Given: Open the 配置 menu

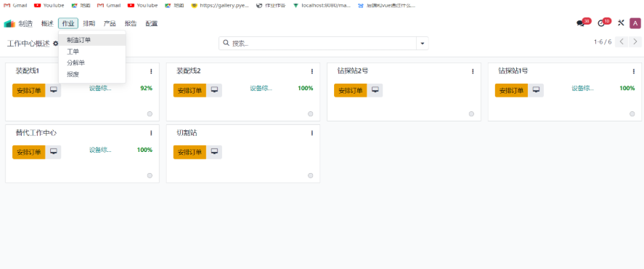Looking at the screenshot, I should coord(152,23).
